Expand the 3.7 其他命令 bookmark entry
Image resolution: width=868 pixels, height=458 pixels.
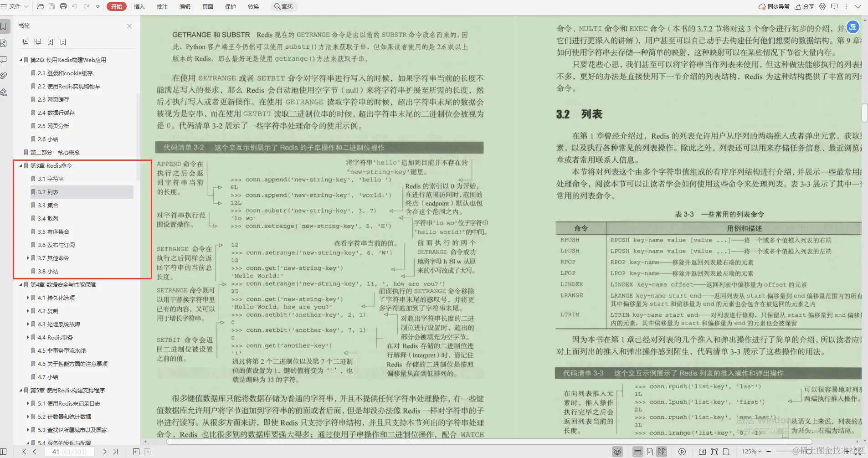[28, 258]
